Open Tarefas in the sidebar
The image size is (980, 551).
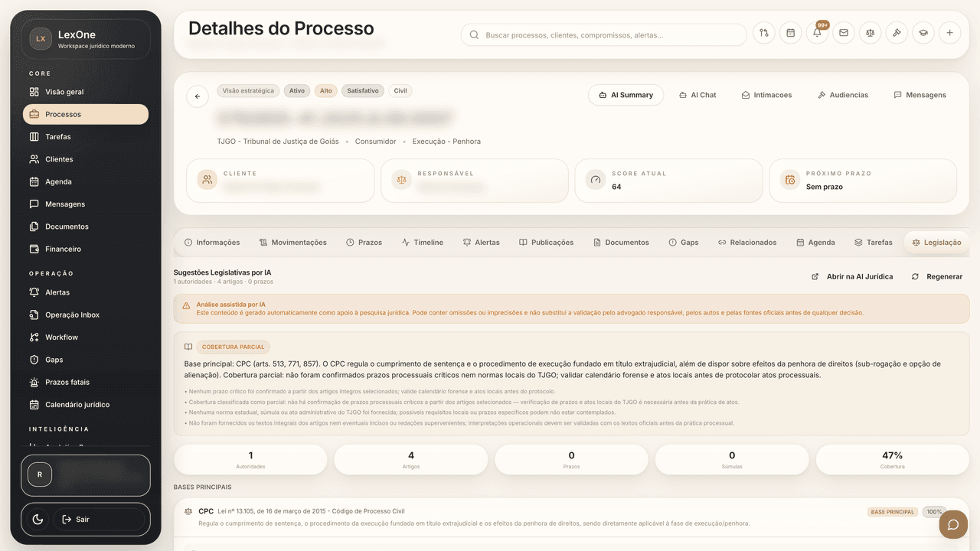58,137
